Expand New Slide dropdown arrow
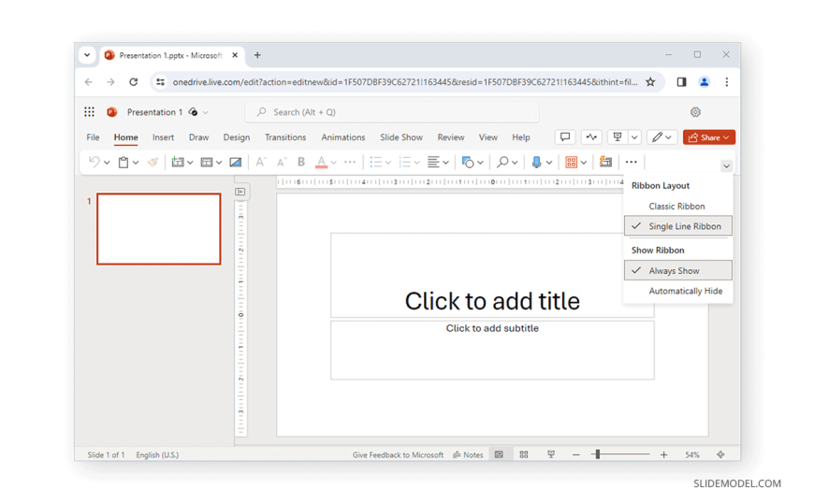Image resolution: width=814 pixels, height=504 pixels. click(x=190, y=163)
